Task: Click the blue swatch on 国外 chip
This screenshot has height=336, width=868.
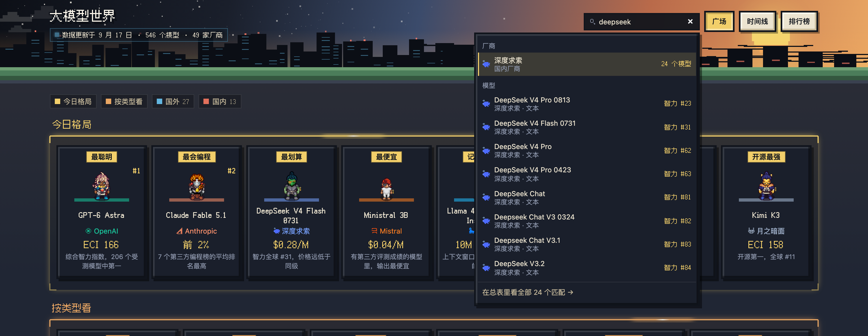Action: pyautogui.click(x=159, y=101)
